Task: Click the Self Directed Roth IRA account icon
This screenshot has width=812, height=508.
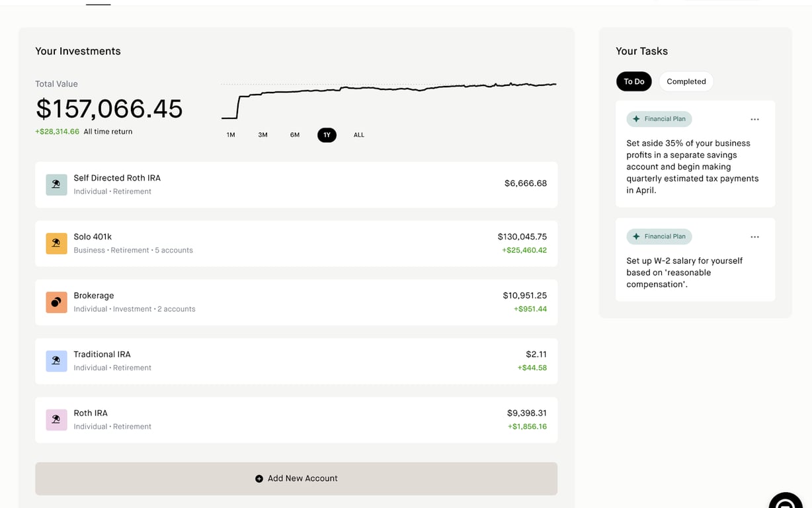Action: click(x=56, y=185)
